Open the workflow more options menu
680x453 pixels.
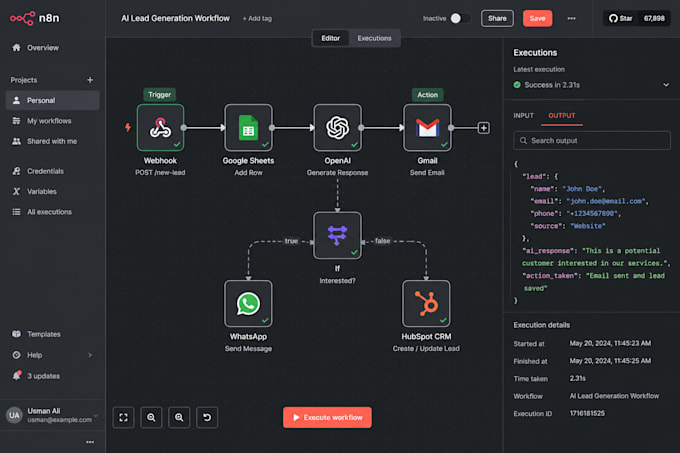[x=572, y=18]
